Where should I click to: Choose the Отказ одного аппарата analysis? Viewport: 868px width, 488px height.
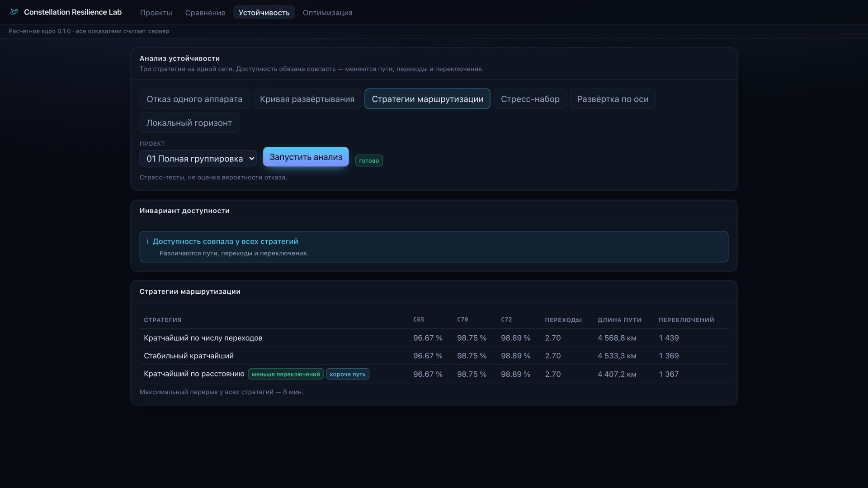pos(194,99)
